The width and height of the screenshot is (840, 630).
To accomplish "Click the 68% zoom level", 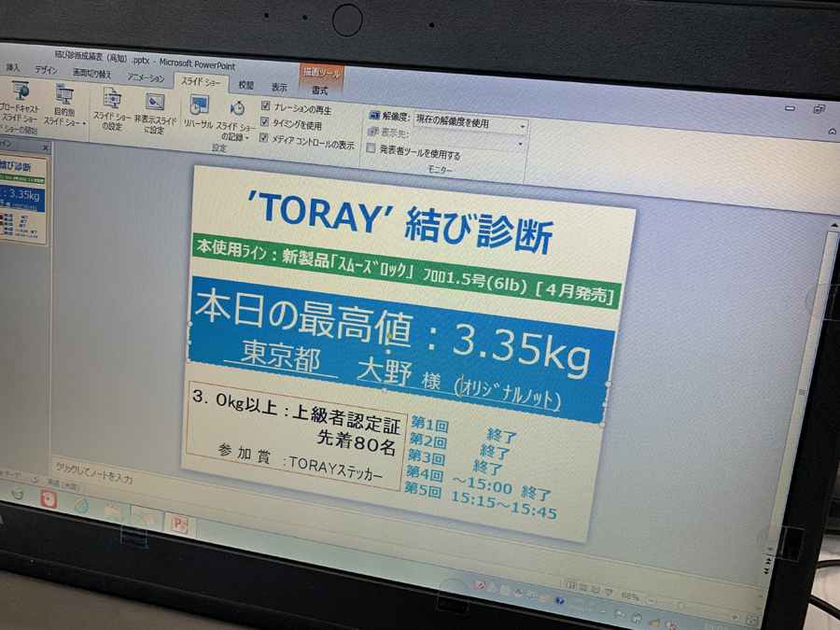I will point(630,596).
